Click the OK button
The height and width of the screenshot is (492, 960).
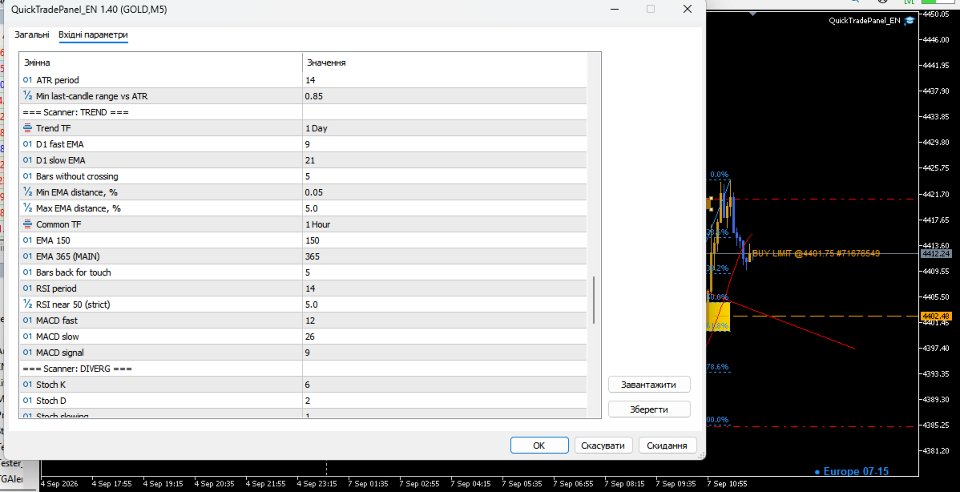click(539, 445)
